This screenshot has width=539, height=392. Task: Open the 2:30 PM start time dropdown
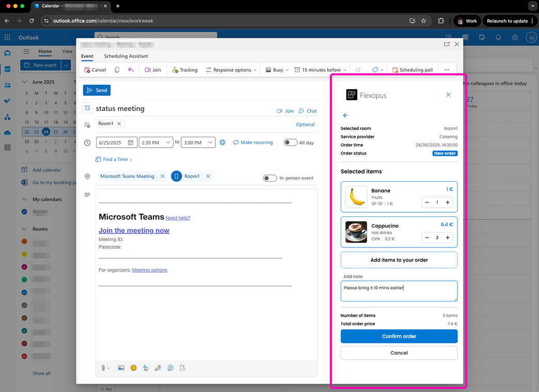(x=156, y=143)
